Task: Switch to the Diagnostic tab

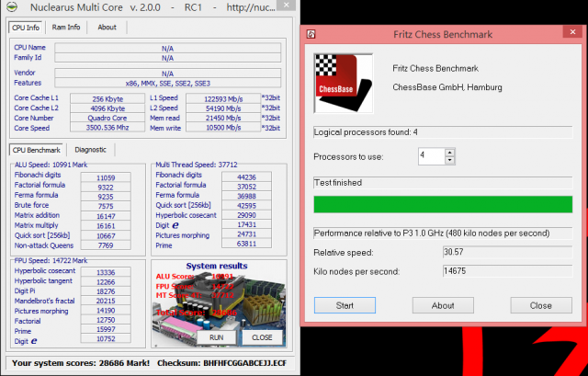Action: click(90, 150)
